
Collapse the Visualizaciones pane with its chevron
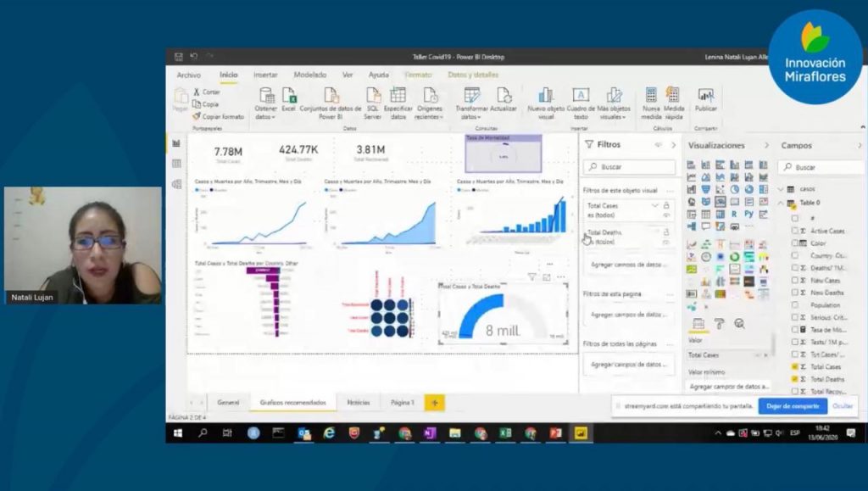(766, 145)
